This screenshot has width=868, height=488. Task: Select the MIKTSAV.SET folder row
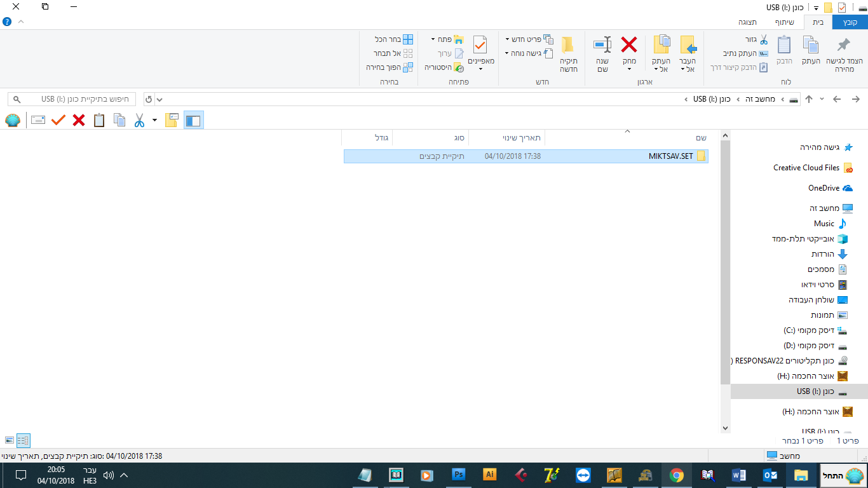click(526, 156)
